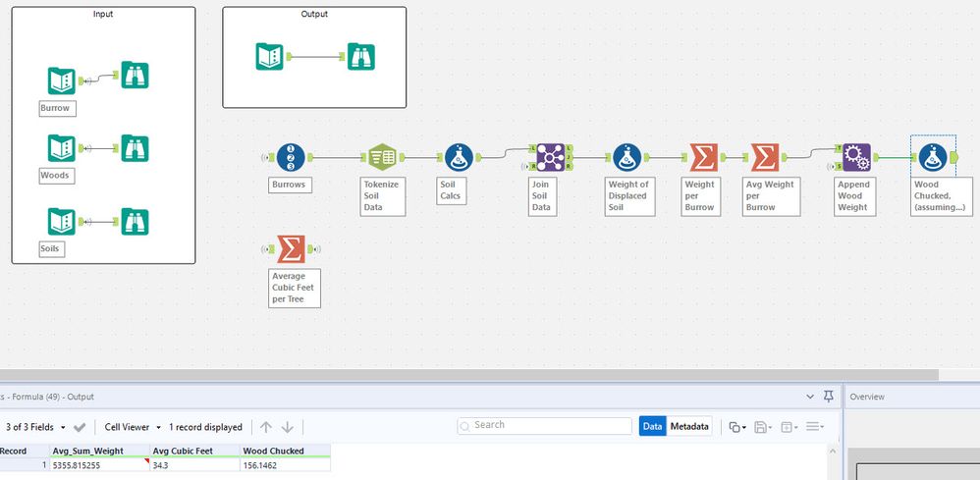Open the Cell Viewer dropdown
980x480 pixels.
[x=133, y=428]
